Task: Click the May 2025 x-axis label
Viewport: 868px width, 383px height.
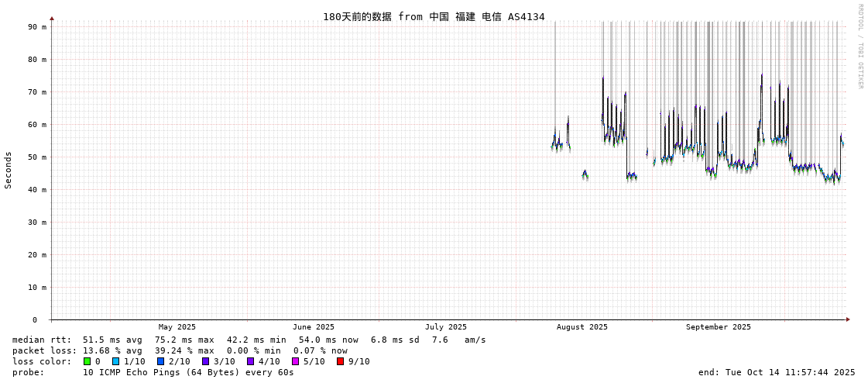Action: (x=177, y=327)
